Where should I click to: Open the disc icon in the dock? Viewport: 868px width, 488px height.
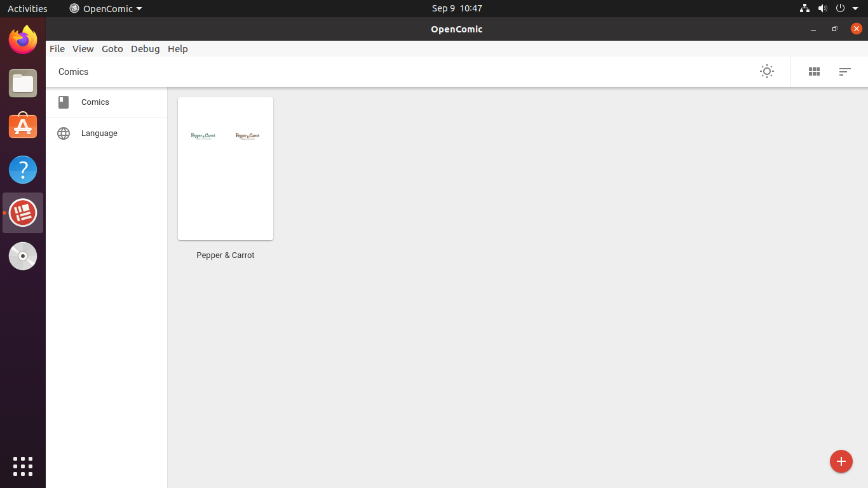click(x=23, y=256)
